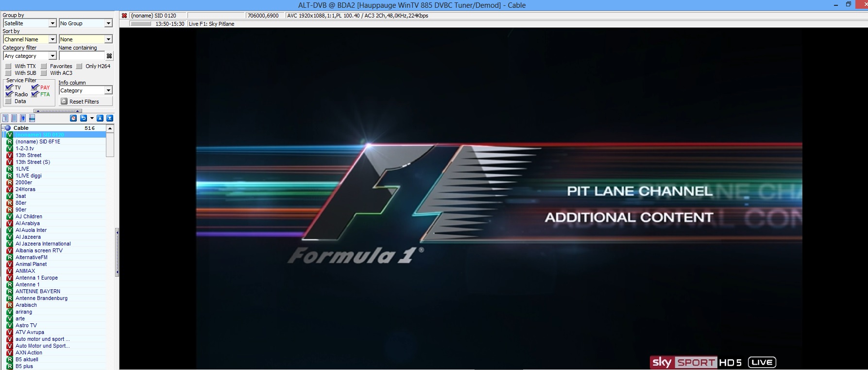Click the red R icon of Arabisch

tap(9, 305)
